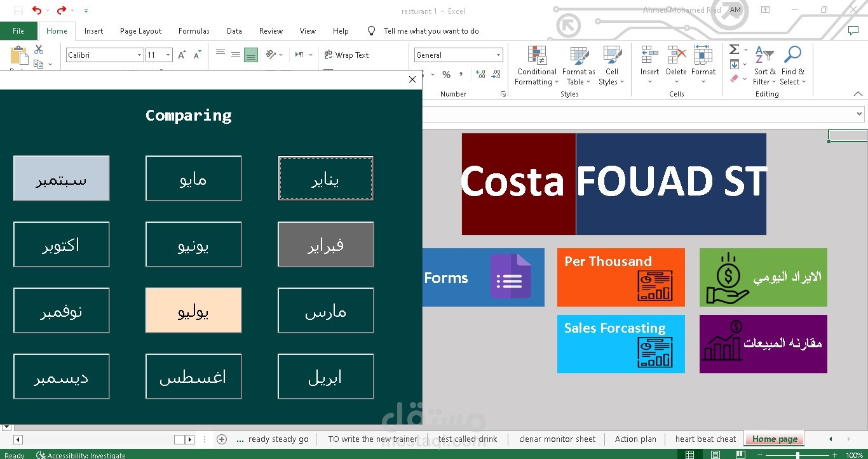The image size is (868, 459).
Task: Increase font size with the larger A icon
Action: [182, 55]
